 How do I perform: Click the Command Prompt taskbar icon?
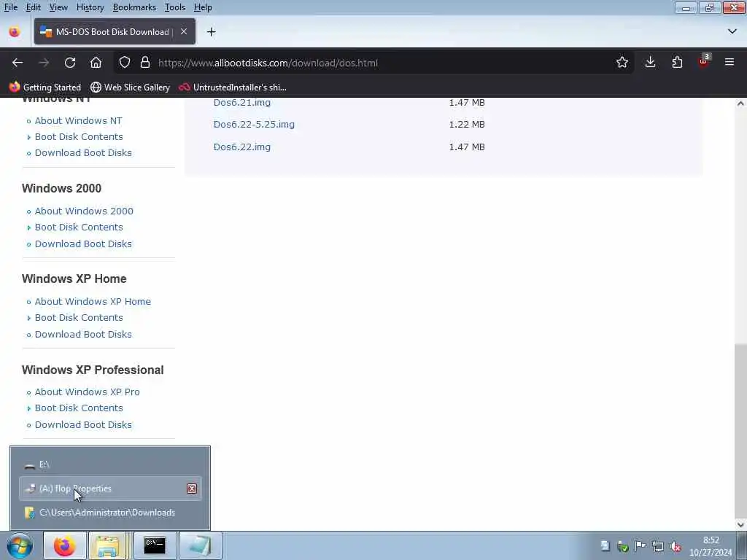[155, 545]
